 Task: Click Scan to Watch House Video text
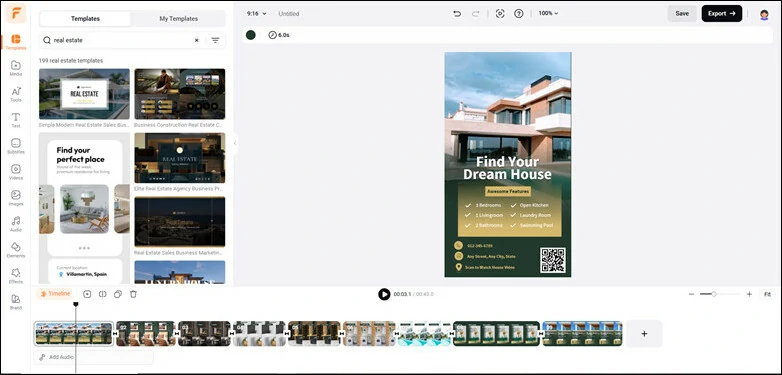490,268
